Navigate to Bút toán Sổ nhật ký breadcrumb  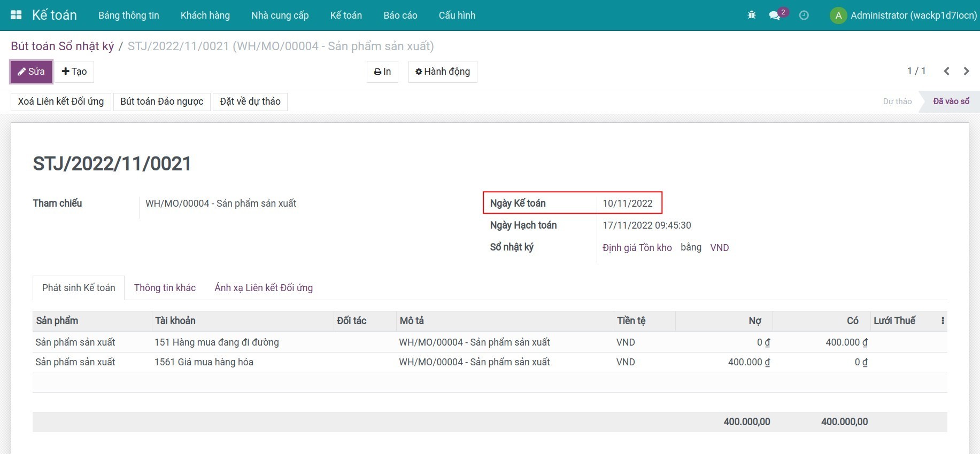(62, 46)
